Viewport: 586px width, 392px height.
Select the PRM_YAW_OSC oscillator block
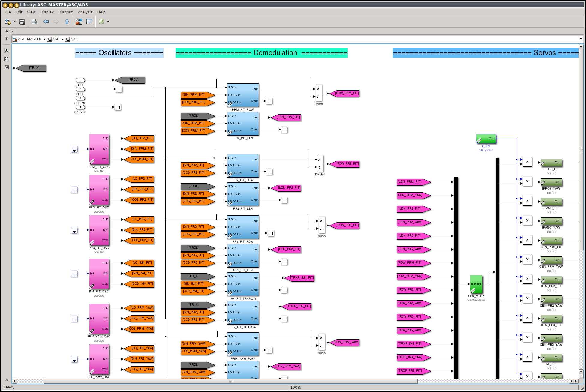99,319
